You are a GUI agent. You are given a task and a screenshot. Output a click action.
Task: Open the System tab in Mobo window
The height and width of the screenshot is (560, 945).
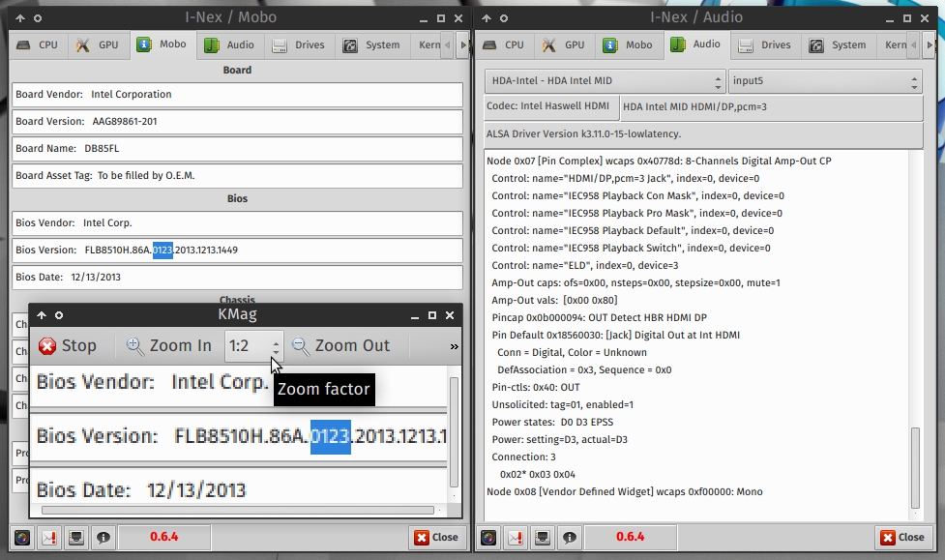371,45
